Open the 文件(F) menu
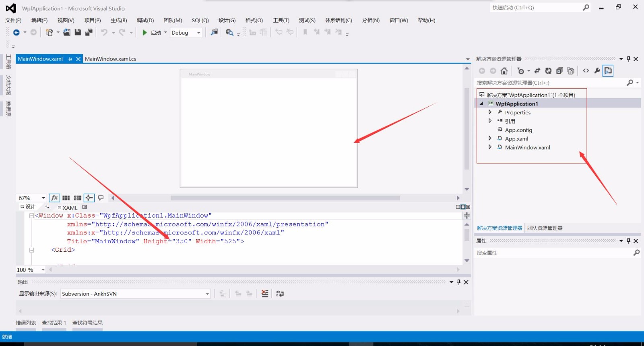The width and height of the screenshot is (644, 346). pos(13,20)
